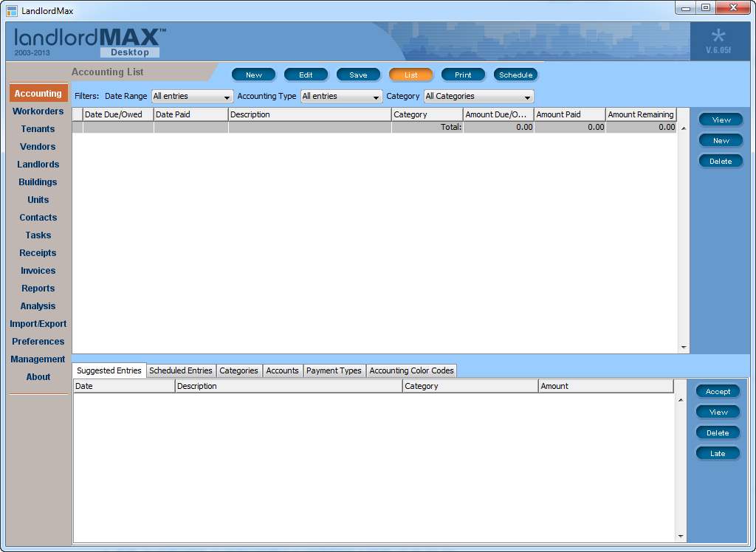The image size is (756, 552).
Task: Switch to the Payment Types tab
Action: pos(334,370)
